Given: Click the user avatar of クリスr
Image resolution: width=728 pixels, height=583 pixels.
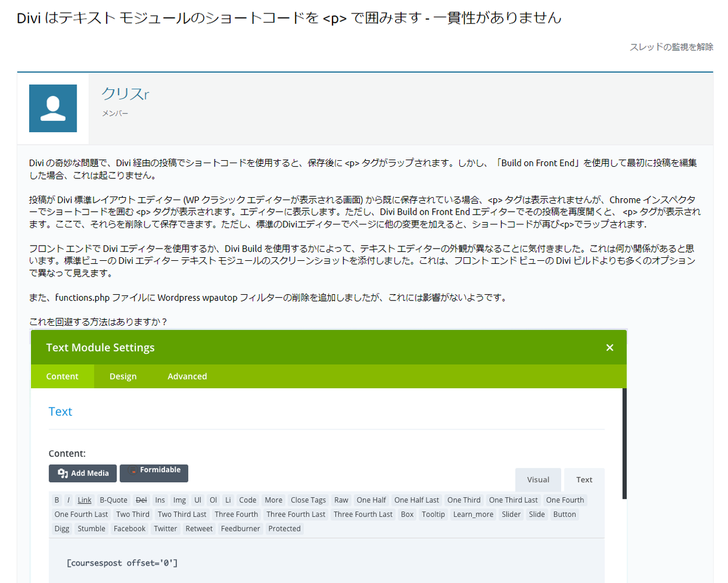Looking at the screenshot, I should pyautogui.click(x=52, y=108).
